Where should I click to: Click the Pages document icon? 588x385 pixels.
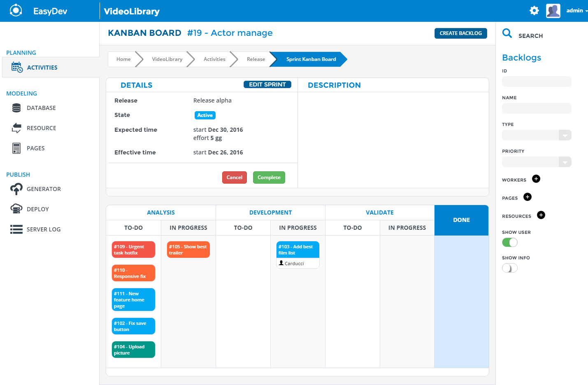pyautogui.click(x=16, y=148)
